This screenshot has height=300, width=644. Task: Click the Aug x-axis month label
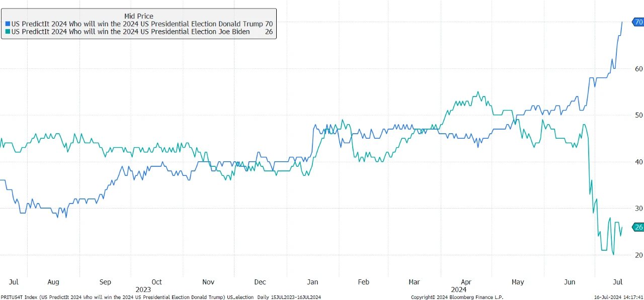click(x=53, y=282)
